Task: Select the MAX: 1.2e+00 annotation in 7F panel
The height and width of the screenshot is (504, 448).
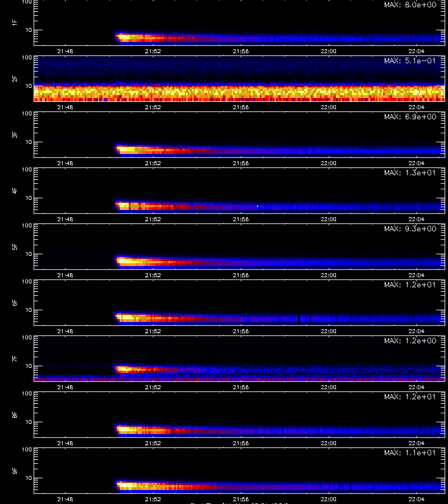Action: pyautogui.click(x=410, y=340)
